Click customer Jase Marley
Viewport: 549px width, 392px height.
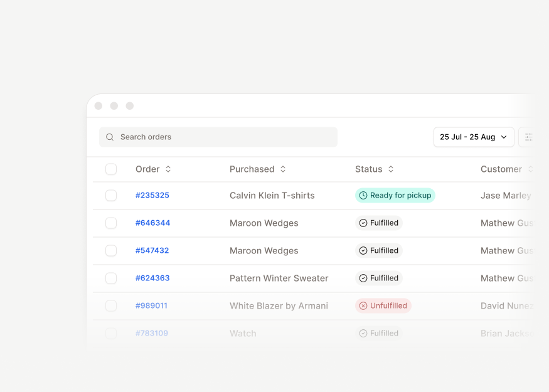(x=506, y=195)
